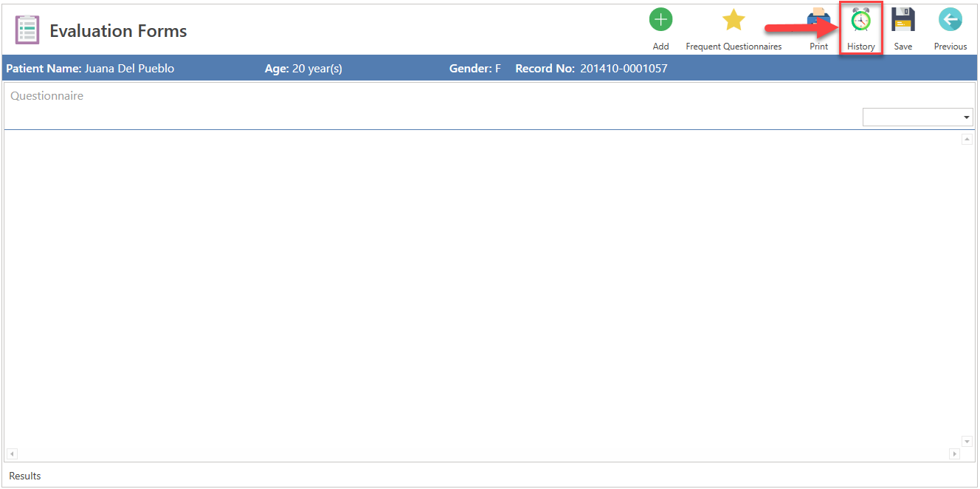
Task: Click the Gender: F text
Action: coord(475,69)
